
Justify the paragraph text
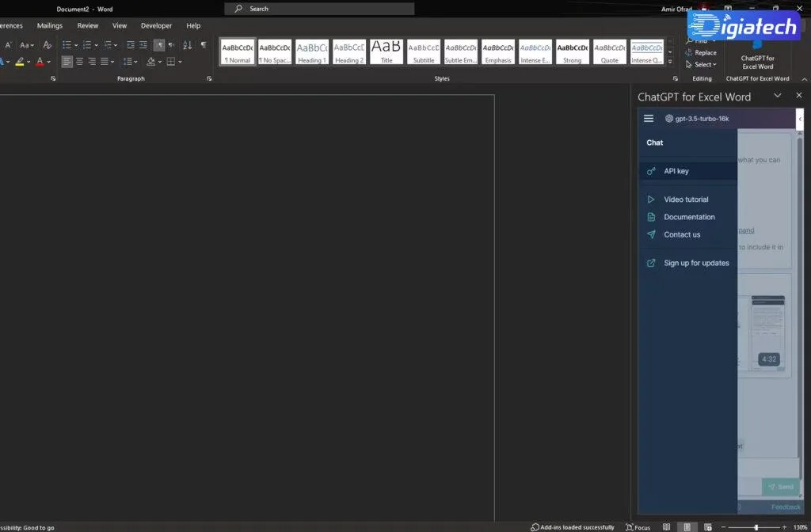(x=105, y=62)
